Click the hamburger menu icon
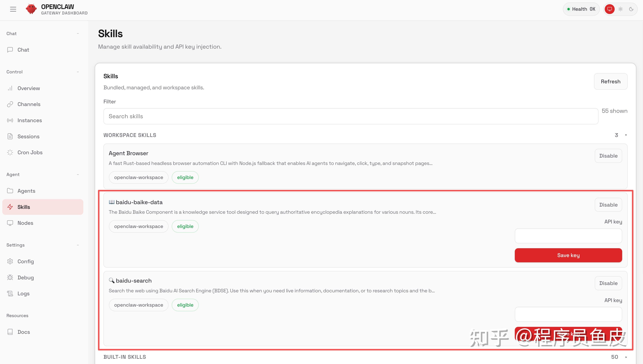This screenshot has width=643, height=364. click(x=13, y=9)
